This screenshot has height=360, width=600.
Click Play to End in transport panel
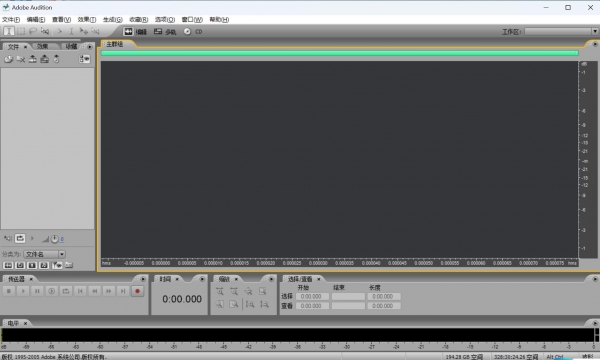coord(51,292)
